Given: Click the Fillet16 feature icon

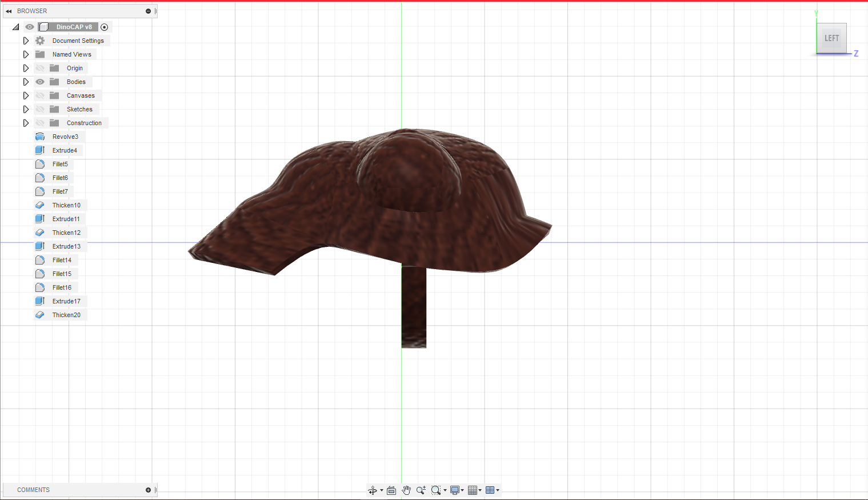Looking at the screenshot, I should [x=40, y=287].
